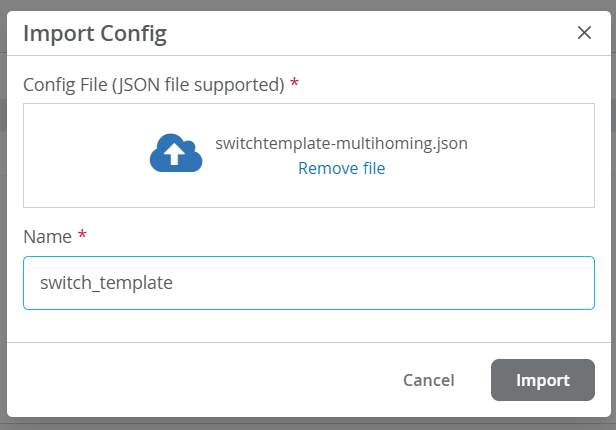Close the Import Config dialog

tap(585, 33)
